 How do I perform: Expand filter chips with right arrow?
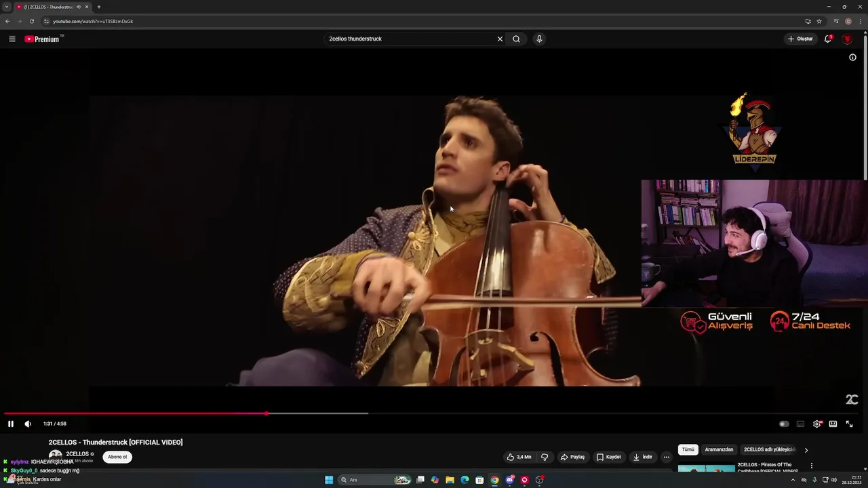(806, 450)
